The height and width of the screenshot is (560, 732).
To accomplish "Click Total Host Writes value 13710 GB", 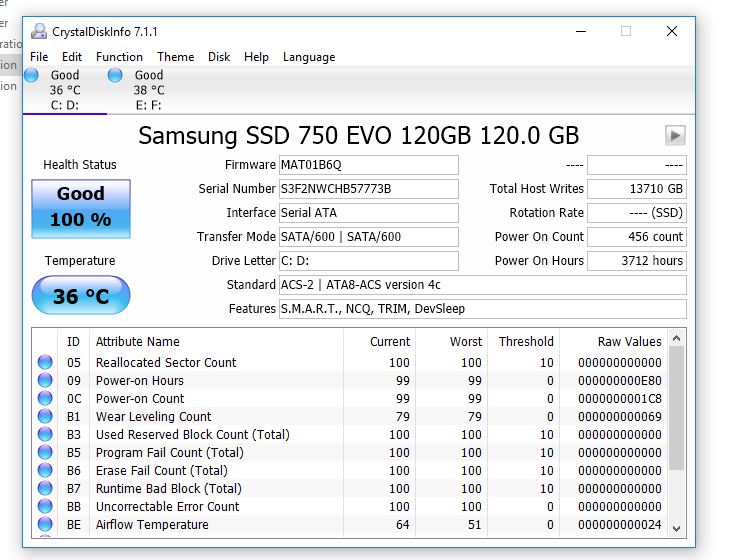I will coord(637,189).
